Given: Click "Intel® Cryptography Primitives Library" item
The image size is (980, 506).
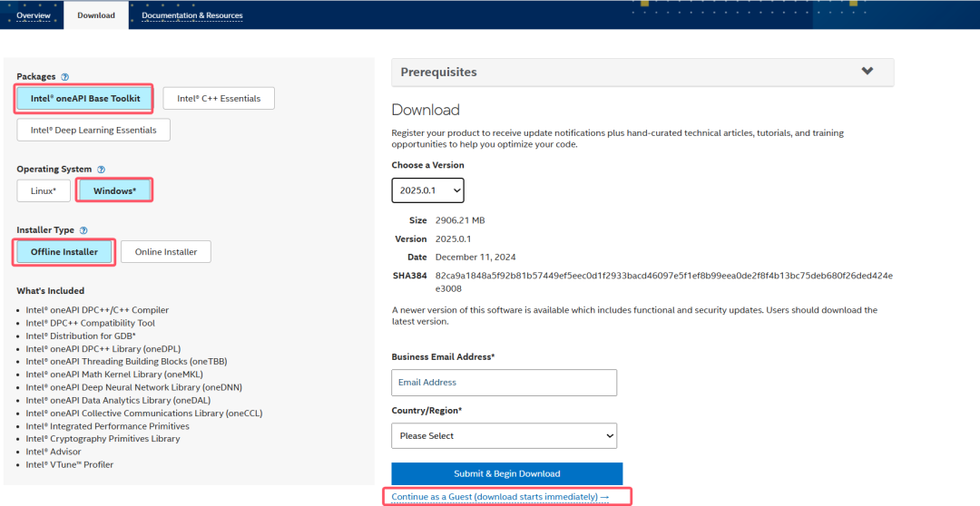Looking at the screenshot, I should coord(103,439).
